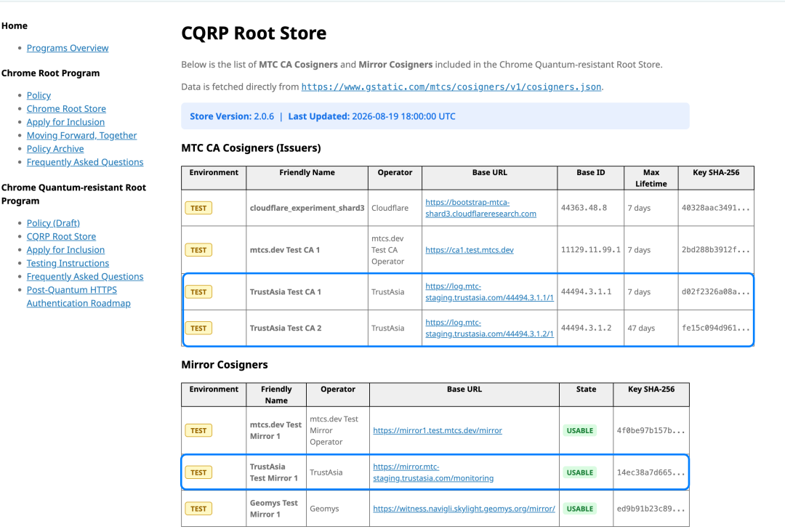
Task: Go to the Chrome Root Store page
Action: point(66,108)
